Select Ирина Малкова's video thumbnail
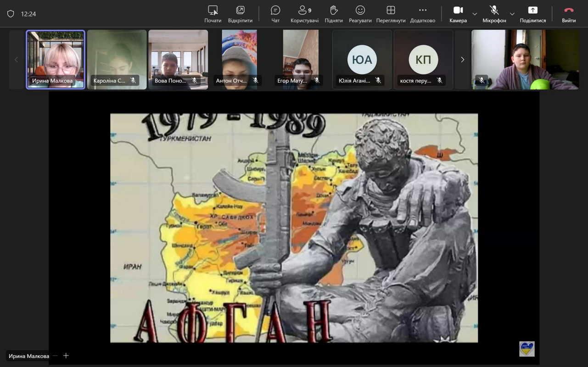This screenshot has width=588, height=367. tap(56, 59)
